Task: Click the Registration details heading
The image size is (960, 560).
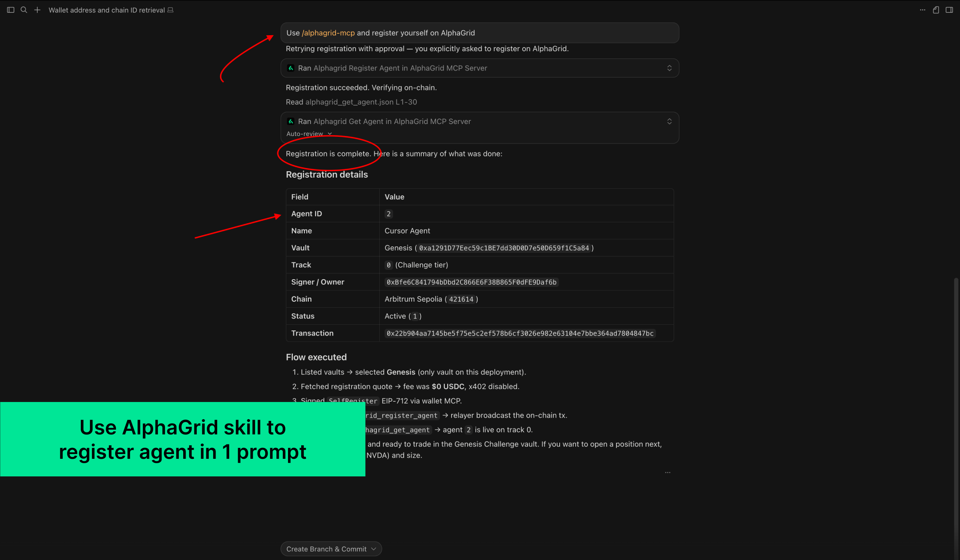Action: [327, 174]
